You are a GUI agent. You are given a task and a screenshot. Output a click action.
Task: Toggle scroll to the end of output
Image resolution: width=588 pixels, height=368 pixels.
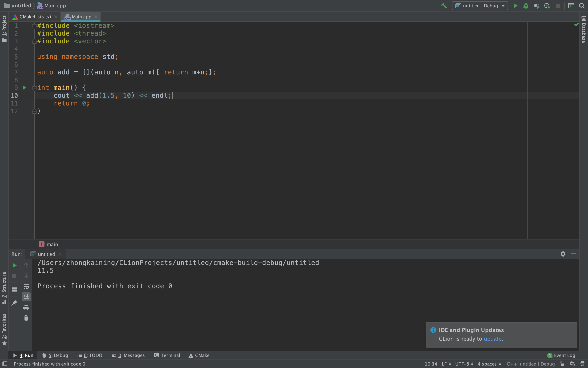(26, 297)
